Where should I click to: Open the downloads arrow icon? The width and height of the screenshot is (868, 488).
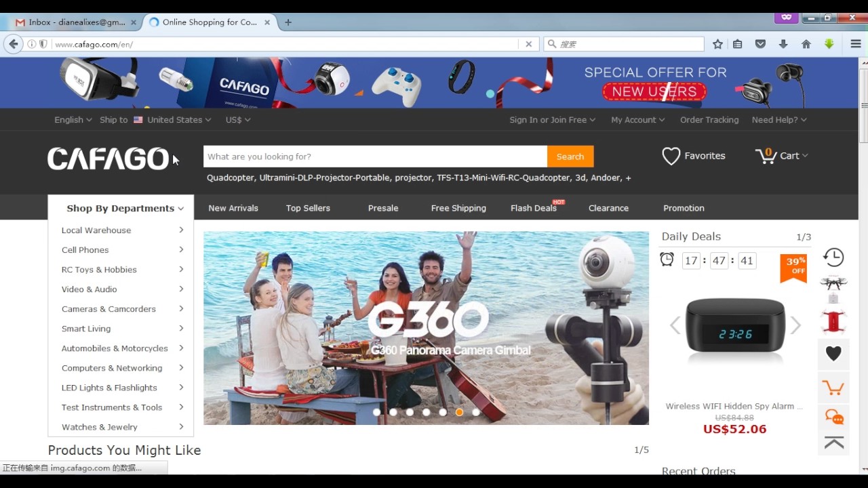(783, 44)
